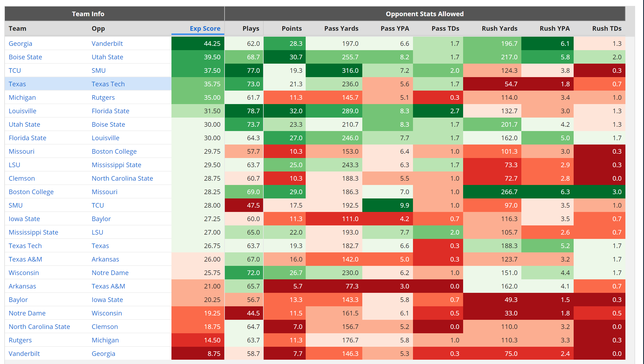The width and height of the screenshot is (644, 364).
Task: Open the Arkansas team link
Action: [22, 286]
